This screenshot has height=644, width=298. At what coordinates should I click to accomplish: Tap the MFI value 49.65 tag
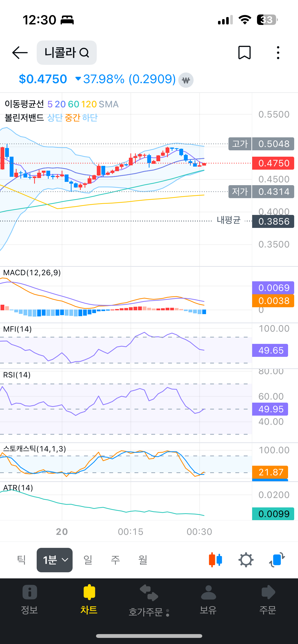(270, 350)
